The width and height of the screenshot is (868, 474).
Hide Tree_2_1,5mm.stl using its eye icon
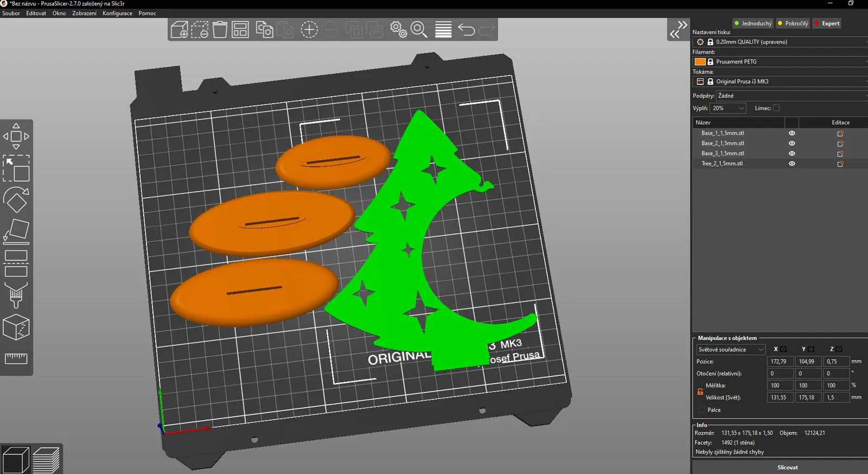coord(792,163)
